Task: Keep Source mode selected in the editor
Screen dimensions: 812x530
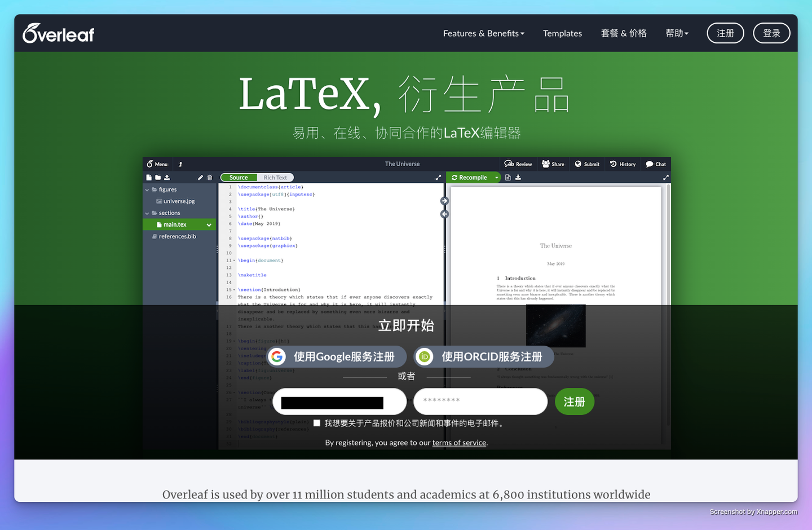Action: click(x=239, y=177)
